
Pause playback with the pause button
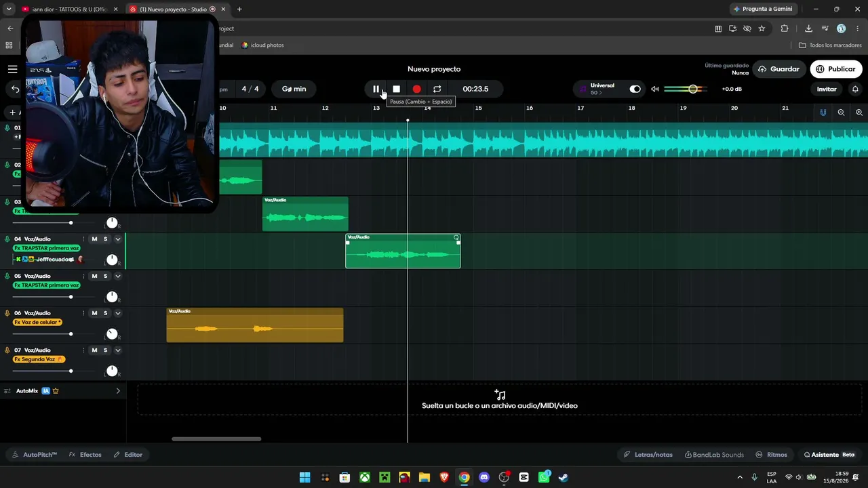pyautogui.click(x=376, y=89)
